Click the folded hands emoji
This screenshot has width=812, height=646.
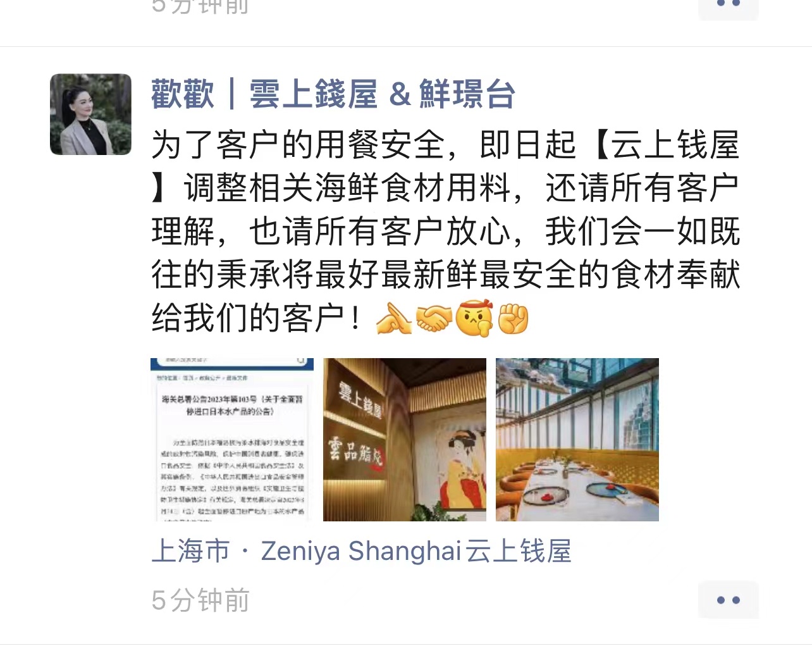[393, 318]
